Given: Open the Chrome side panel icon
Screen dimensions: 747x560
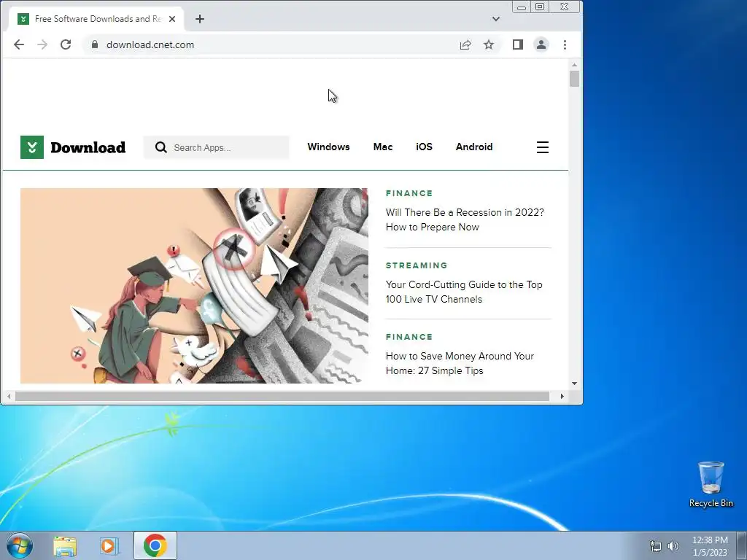Looking at the screenshot, I should pyautogui.click(x=518, y=44).
